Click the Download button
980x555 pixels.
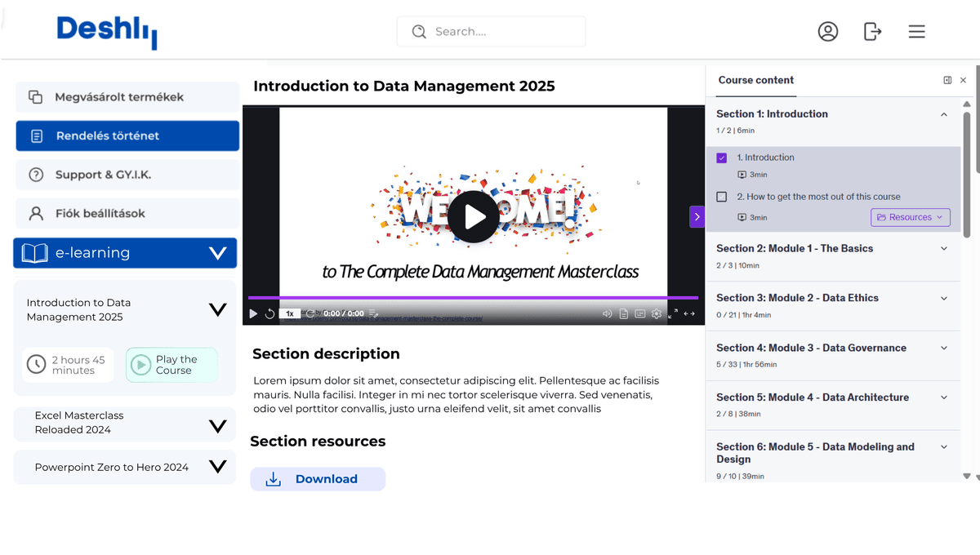click(318, 479)
